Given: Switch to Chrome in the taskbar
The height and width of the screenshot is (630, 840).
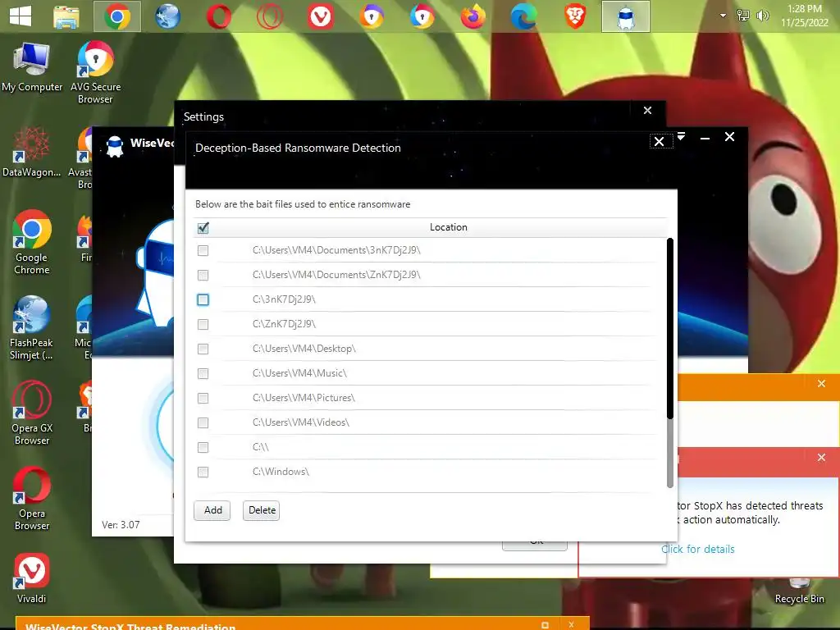Looking at the screenshot, I should click(x=117, y=16).
